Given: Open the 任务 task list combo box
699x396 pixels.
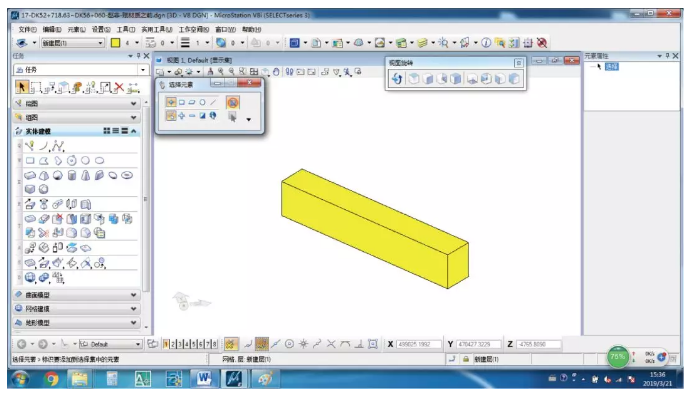Looking at the screenshot, I should click(81, 70).
